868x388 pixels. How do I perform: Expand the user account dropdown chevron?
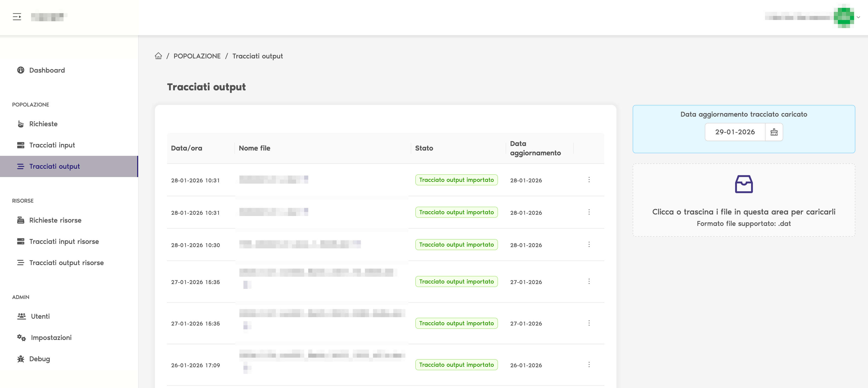pos(858,17)
